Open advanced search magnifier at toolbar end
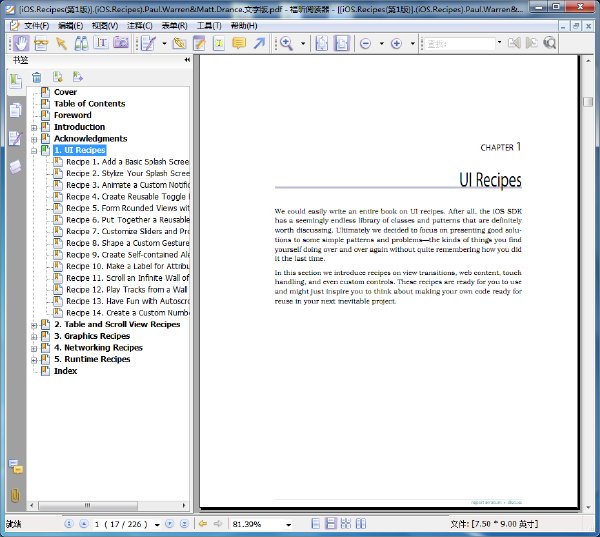 (550, 43)
